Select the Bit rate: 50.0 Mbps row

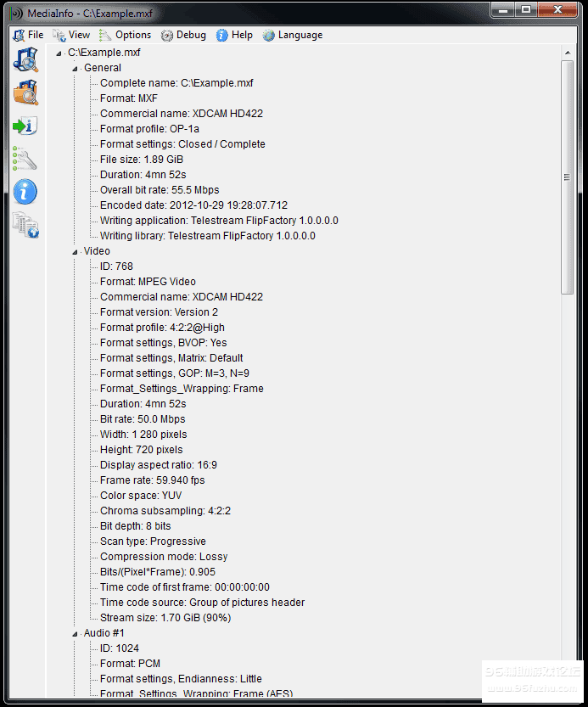(x=143, y=419)
